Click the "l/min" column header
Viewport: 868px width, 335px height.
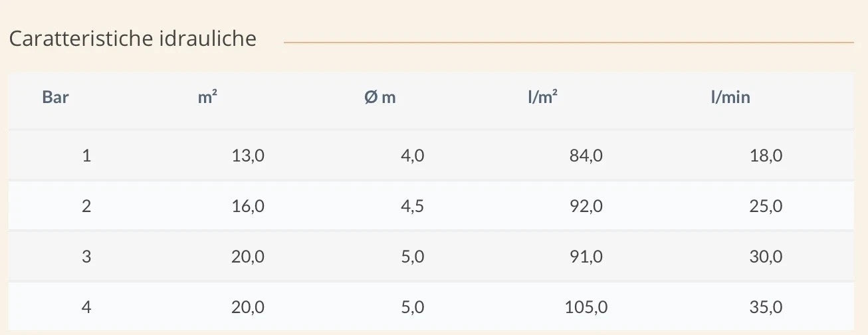730,98
